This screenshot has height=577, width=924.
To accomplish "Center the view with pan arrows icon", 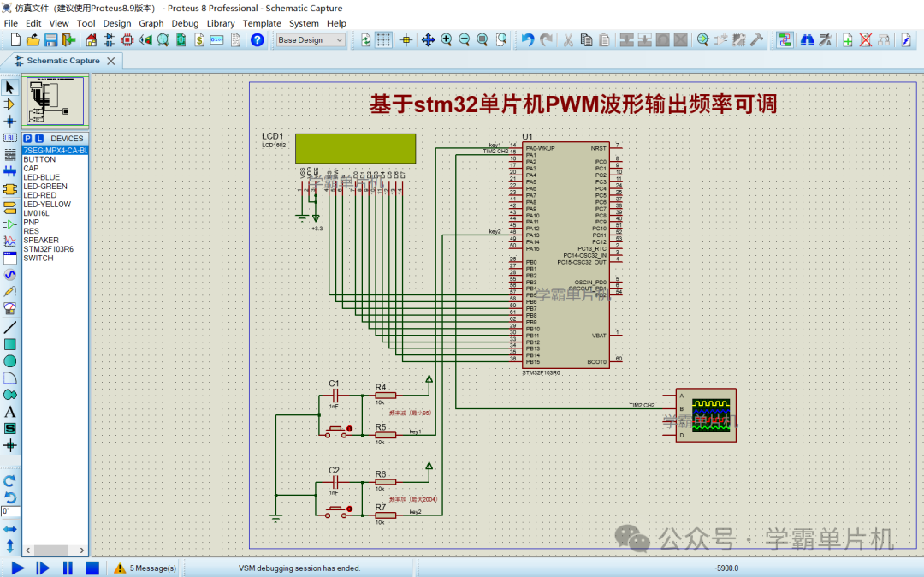I will (x=428, y=39).
